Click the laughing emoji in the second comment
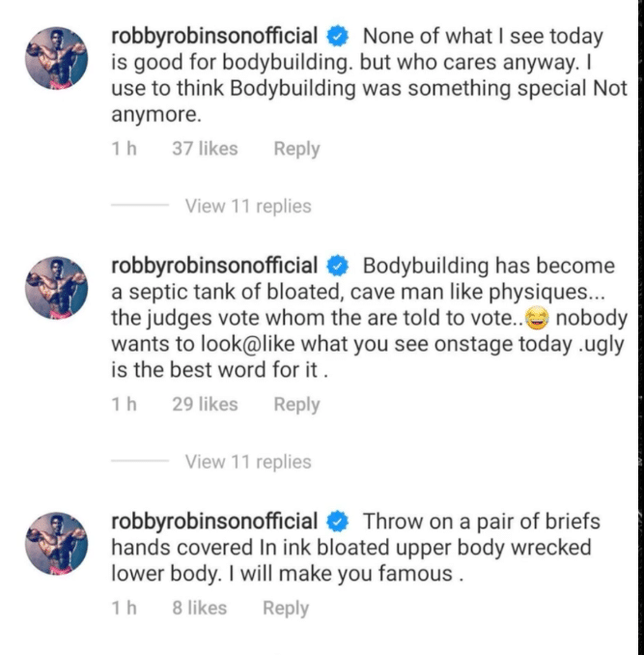 [529, 320]
